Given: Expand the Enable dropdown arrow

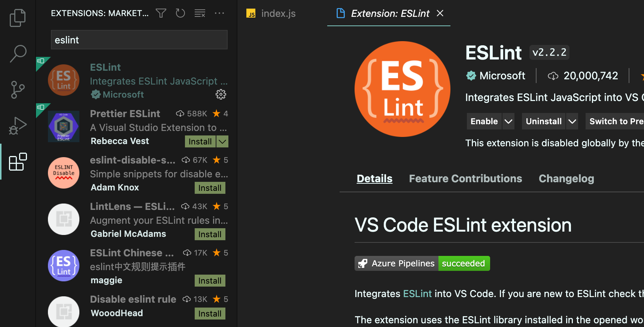Looking at the screenshot, I should click(508, 121).
